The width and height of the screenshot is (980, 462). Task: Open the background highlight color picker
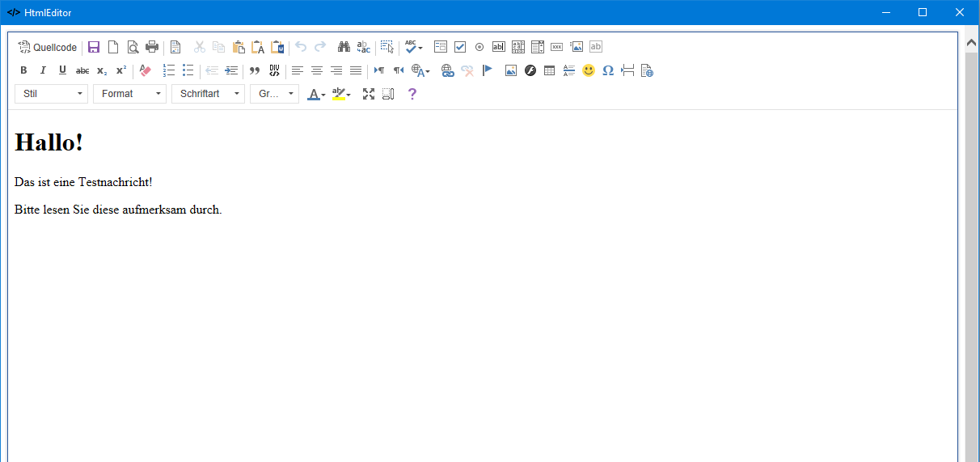click(x=341, y=94)
